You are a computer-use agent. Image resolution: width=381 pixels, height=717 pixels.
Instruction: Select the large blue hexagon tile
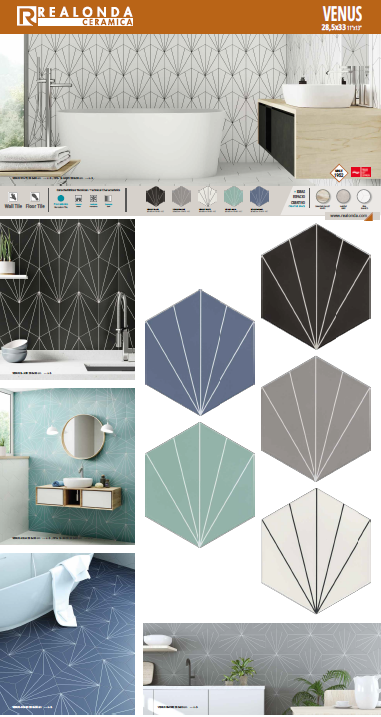tap(200, 353)
